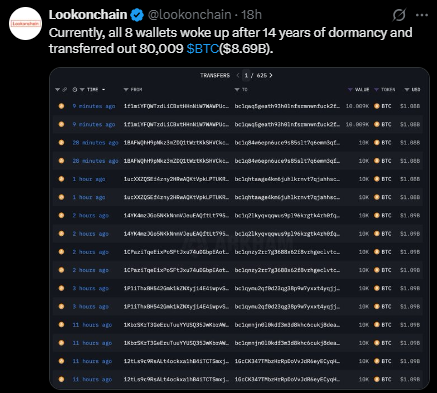Click the link icon in table header
The height and width of the screenshot is (393, 437).
coord(65,89)
